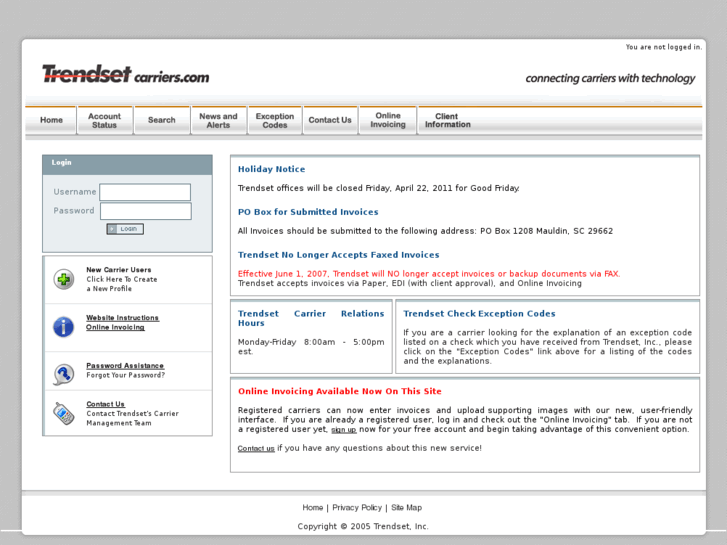Open the Password Assistance link
727x545 pixels.
pos(125,366)
